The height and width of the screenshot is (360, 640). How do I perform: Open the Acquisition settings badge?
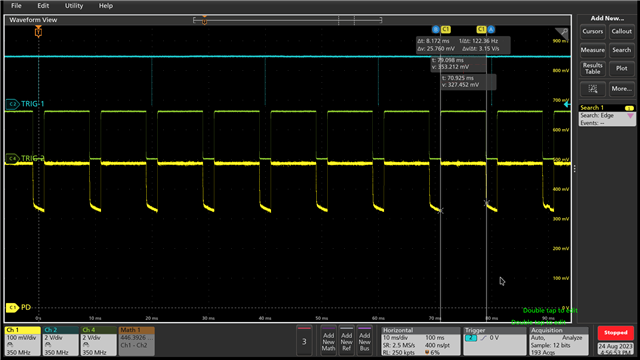(x=558, y=341)
